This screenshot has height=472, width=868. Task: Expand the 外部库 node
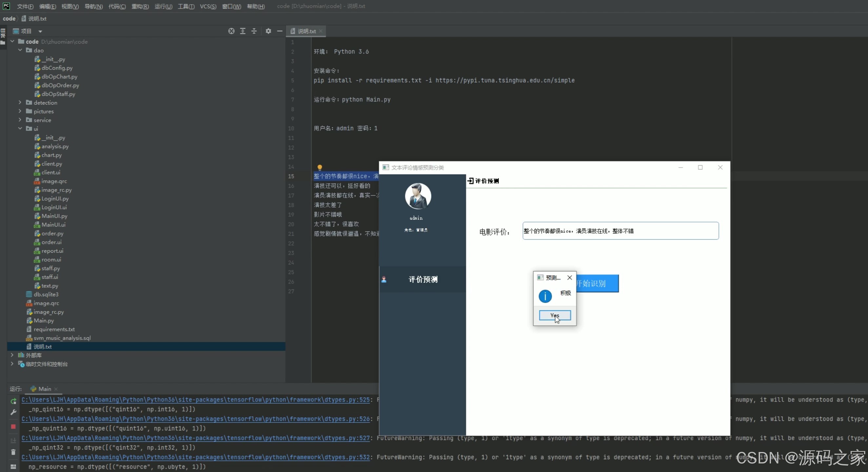pos(12,355)
